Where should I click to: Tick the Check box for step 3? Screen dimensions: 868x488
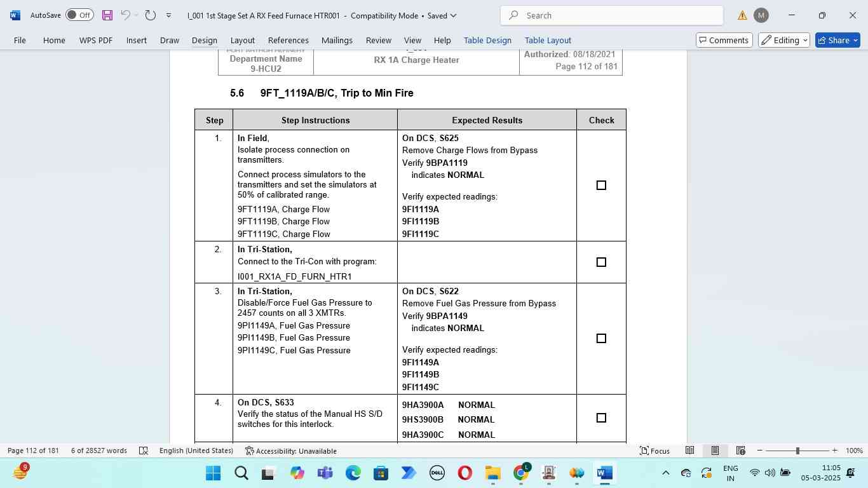point(601,339)
